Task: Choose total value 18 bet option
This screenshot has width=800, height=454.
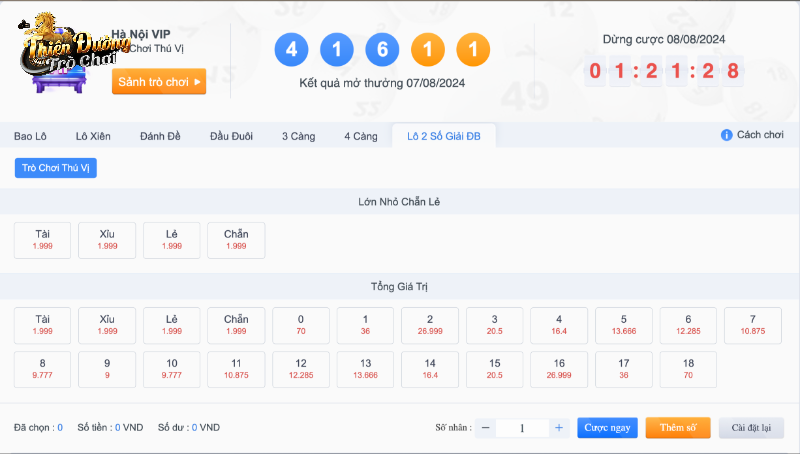Action: (688, 368)
